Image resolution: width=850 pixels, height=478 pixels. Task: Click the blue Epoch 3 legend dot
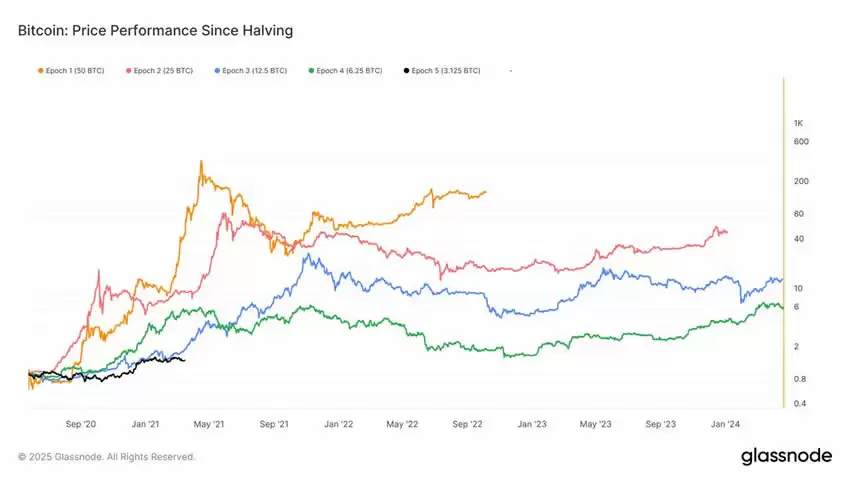(215, 71)
